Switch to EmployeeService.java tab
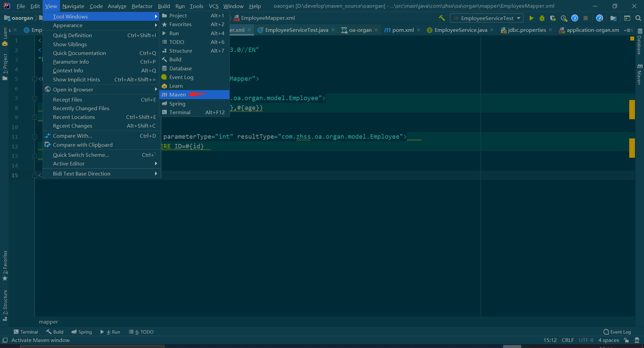 pyautogui.click(x=460, y=30)
